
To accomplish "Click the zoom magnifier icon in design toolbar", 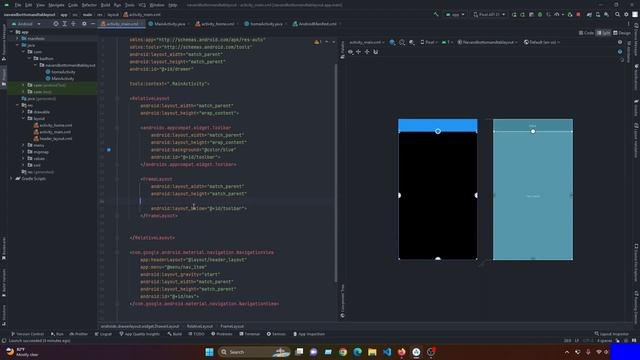I will (402, 42).
